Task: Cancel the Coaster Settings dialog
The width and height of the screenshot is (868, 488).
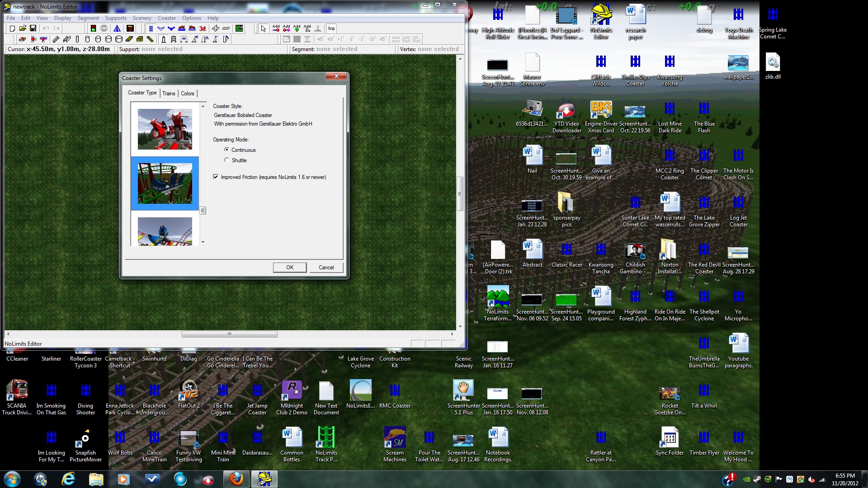Action: [326, 267]
